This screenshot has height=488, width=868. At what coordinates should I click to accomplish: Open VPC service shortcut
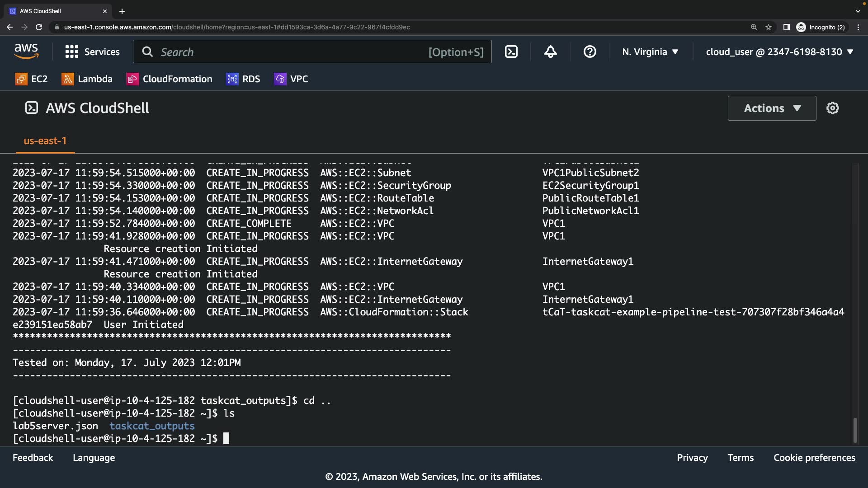[291, 79]
